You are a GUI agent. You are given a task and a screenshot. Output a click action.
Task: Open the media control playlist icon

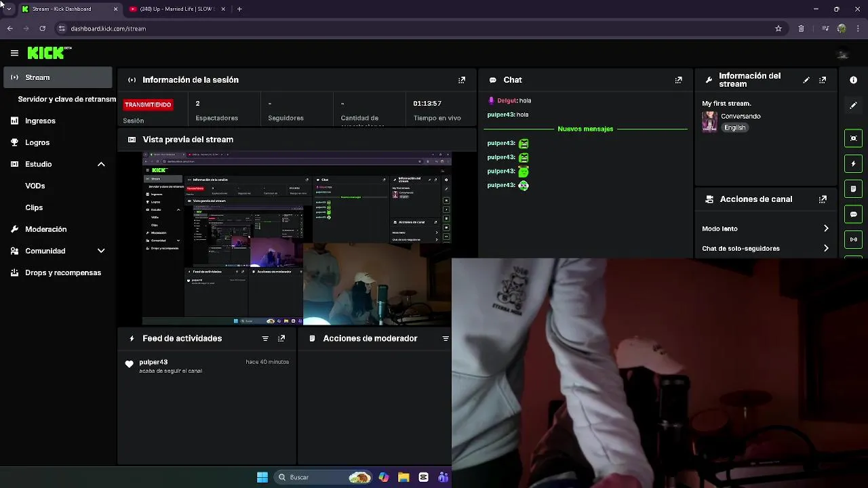(x=825, y=28)
